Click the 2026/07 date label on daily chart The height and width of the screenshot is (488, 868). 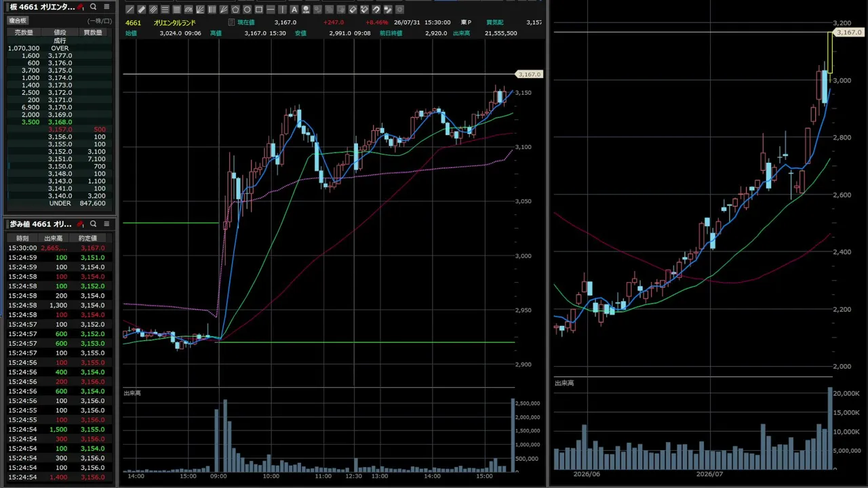point(709,474)
